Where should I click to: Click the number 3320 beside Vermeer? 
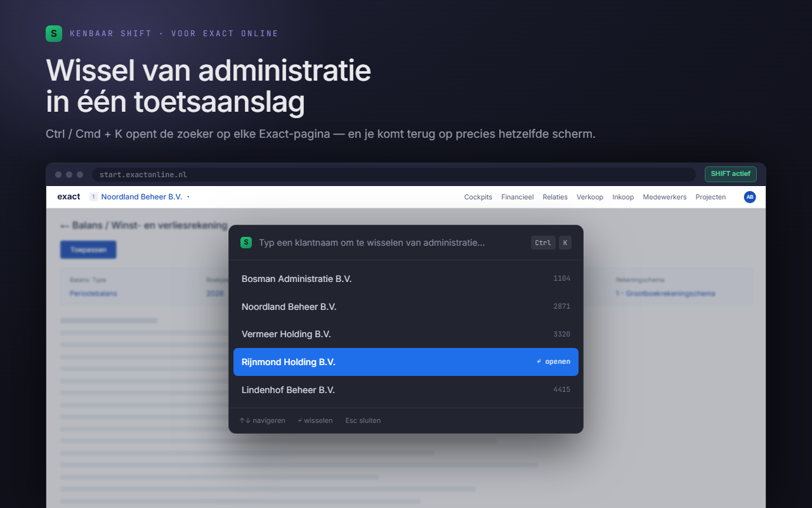[562, 334]
